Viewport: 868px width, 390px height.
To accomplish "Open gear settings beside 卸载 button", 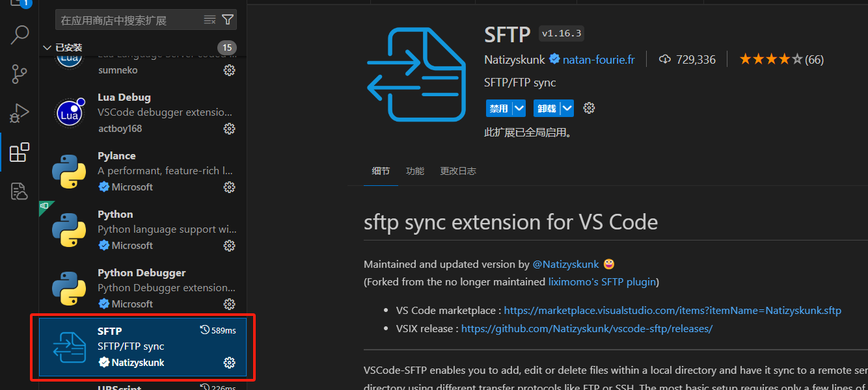I will point(589,108).
